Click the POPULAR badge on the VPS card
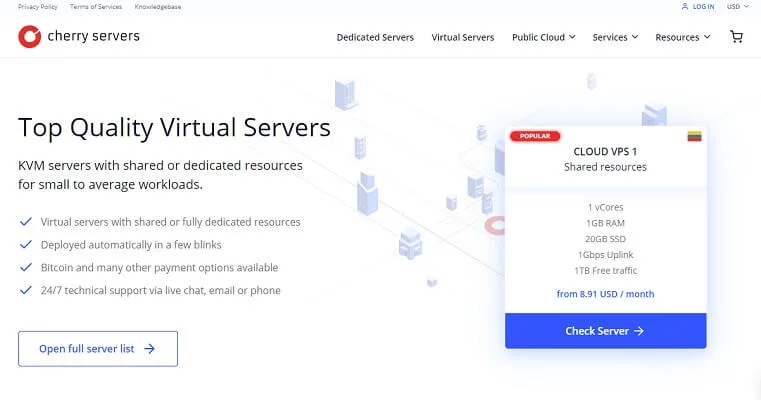Image resolution: width=761 pixels, height=400 pixels. click(535, 136)
